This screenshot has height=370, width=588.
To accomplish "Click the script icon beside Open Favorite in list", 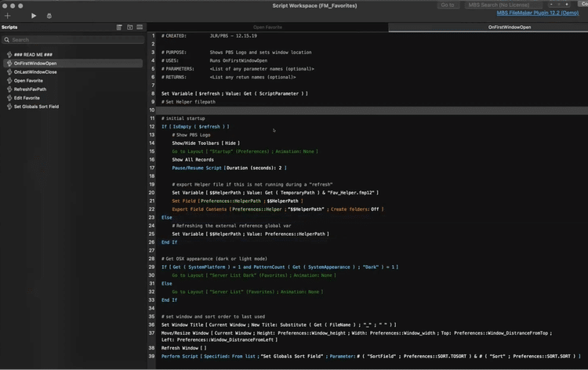I will tap(9, 81).
